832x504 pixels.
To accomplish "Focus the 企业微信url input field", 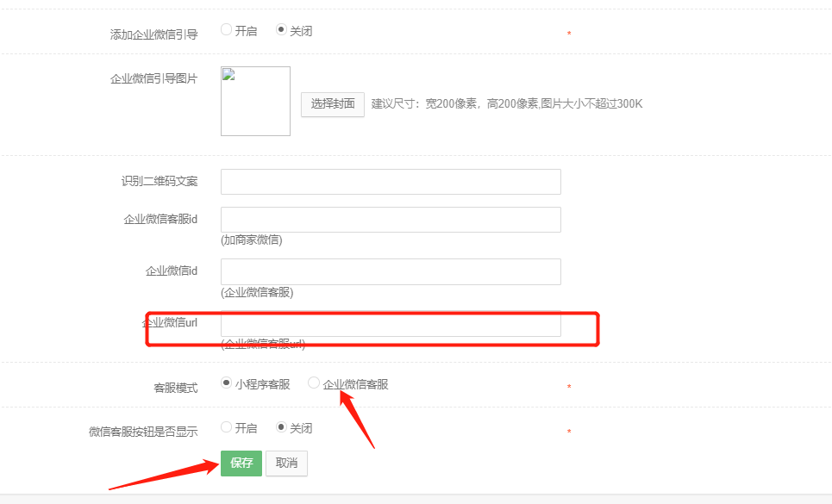I will click(391, 324).
